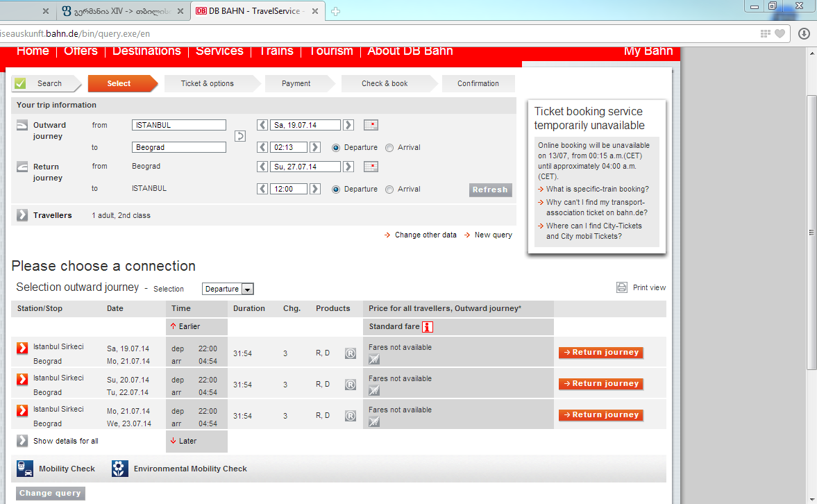817x504 pixels.
Task: Select Arrival for outward journey
Action: pyautogui.click(x=389, y=148)
